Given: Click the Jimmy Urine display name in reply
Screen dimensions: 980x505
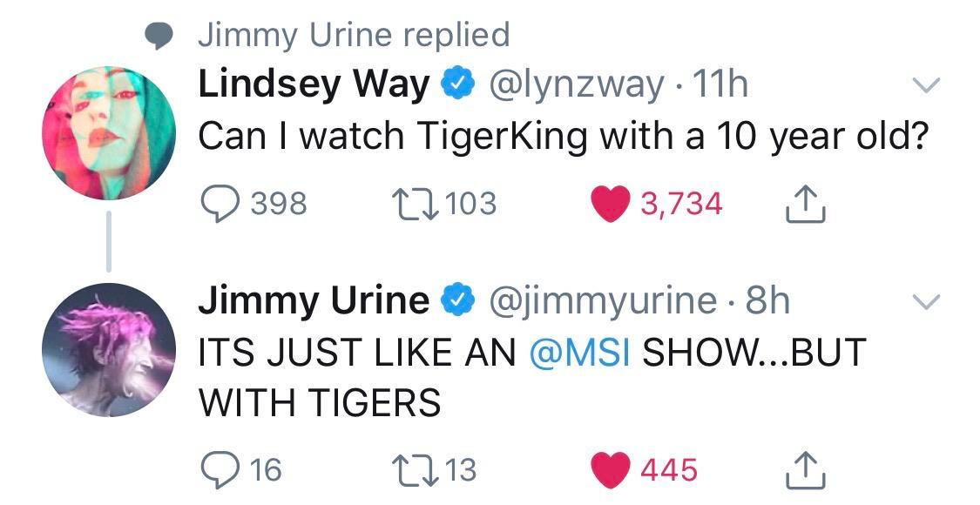Looking at the screenshot, I should click(x=314, y=301).
